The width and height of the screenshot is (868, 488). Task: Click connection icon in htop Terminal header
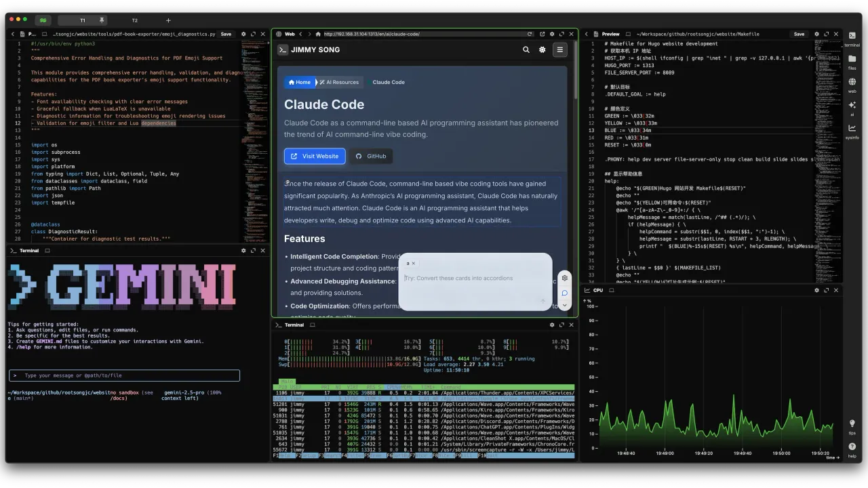click(313, 325)
